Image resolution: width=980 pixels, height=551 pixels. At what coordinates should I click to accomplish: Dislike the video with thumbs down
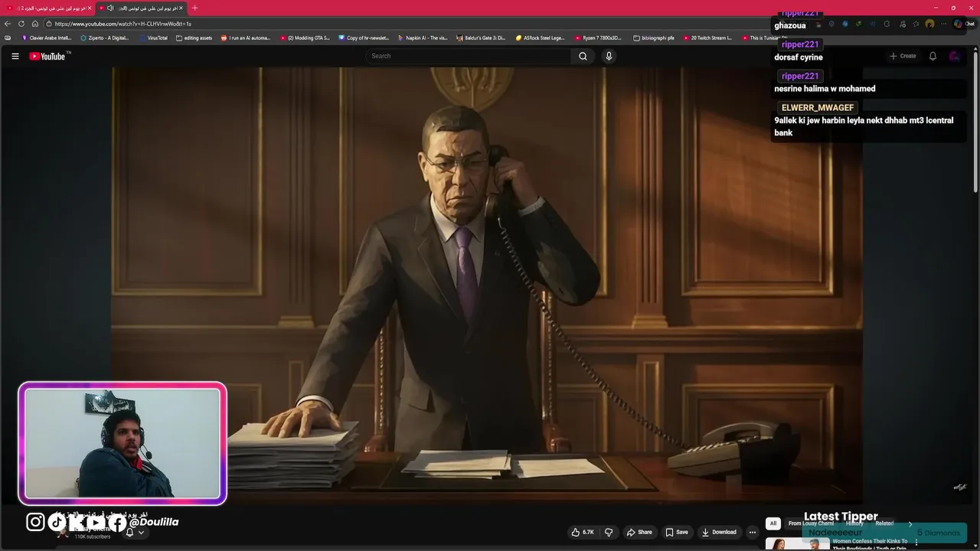pyautogui.click(x=609, y=532)
